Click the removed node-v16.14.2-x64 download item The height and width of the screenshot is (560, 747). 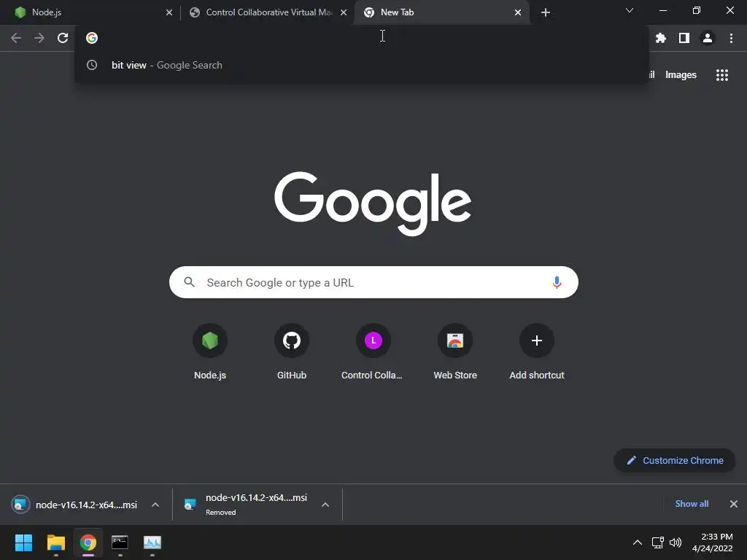coord(248,505)
